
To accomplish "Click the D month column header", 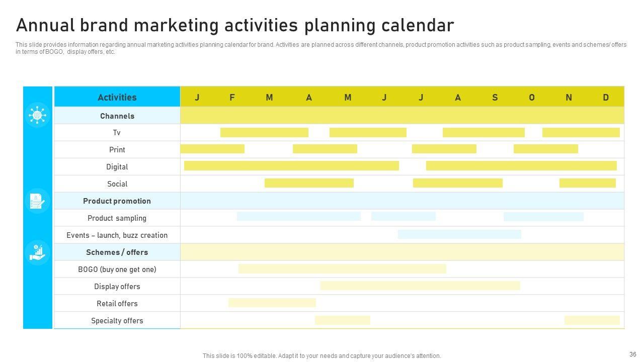I will click(606, 98).
